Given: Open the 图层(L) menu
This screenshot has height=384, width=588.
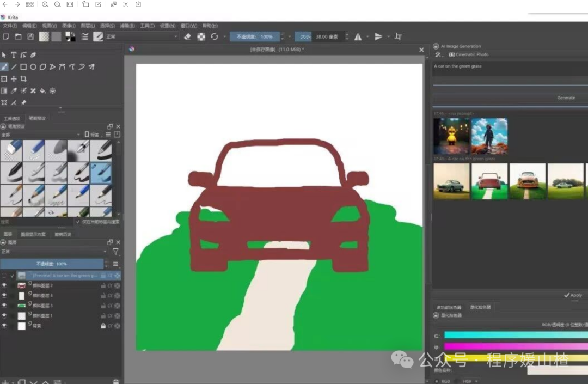Looking at the screenshot, I should [87, 26].
